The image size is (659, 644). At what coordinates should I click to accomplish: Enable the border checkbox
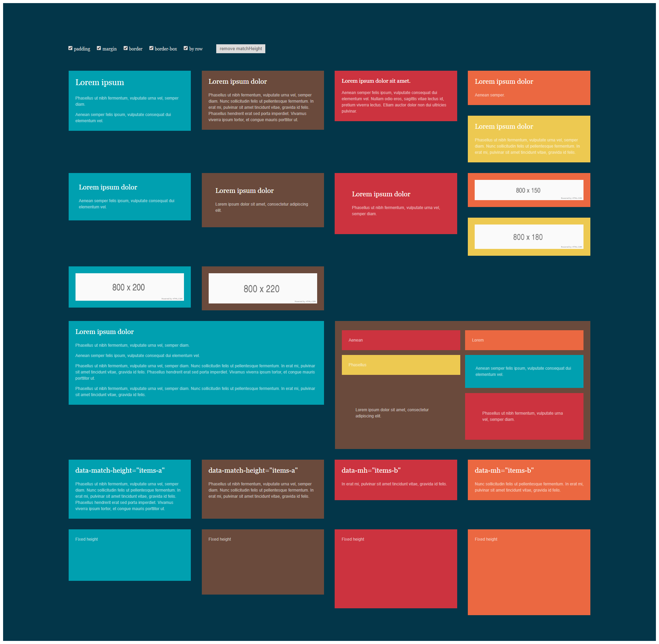(126, 49)
